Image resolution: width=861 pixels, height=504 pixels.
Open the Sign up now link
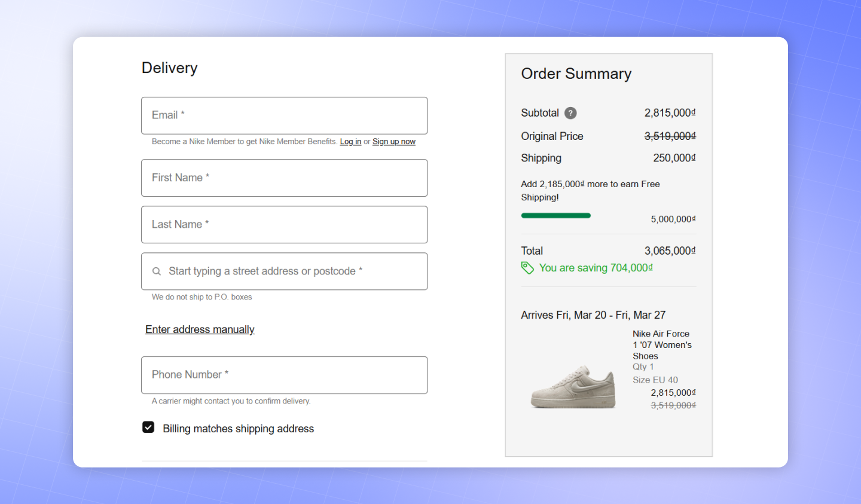(x=393, y=141)
